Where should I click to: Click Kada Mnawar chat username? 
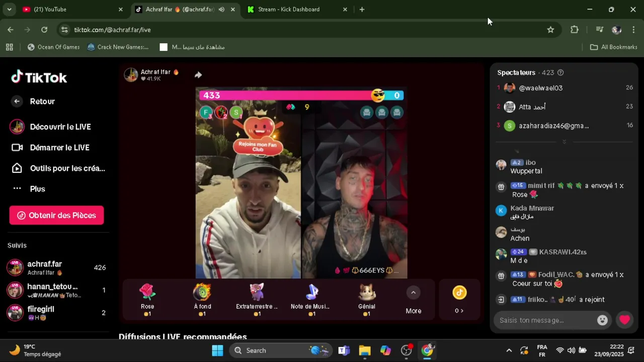(x=532, y=208)
